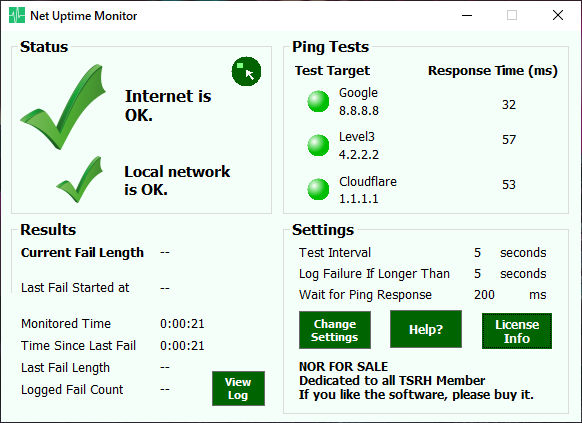Select the Google 8.8.8.8 target label
Screen dimensions: 582x423
pyautogui.click(x=359, y=101)
